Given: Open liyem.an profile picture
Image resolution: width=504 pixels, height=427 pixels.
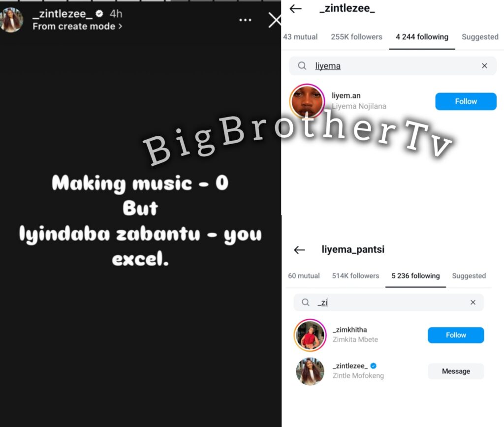Looking at the screenshot, I should (307, 101).
